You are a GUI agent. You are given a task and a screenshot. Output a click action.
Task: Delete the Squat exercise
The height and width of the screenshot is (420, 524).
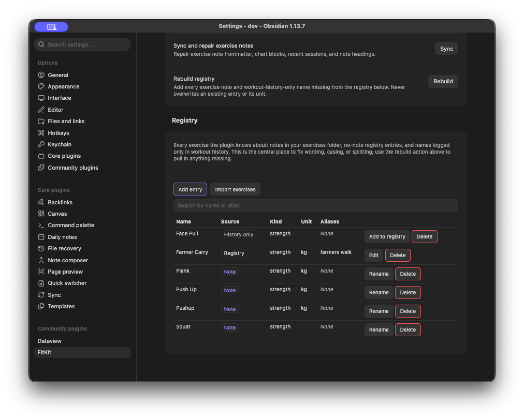(x=407, y=330)
